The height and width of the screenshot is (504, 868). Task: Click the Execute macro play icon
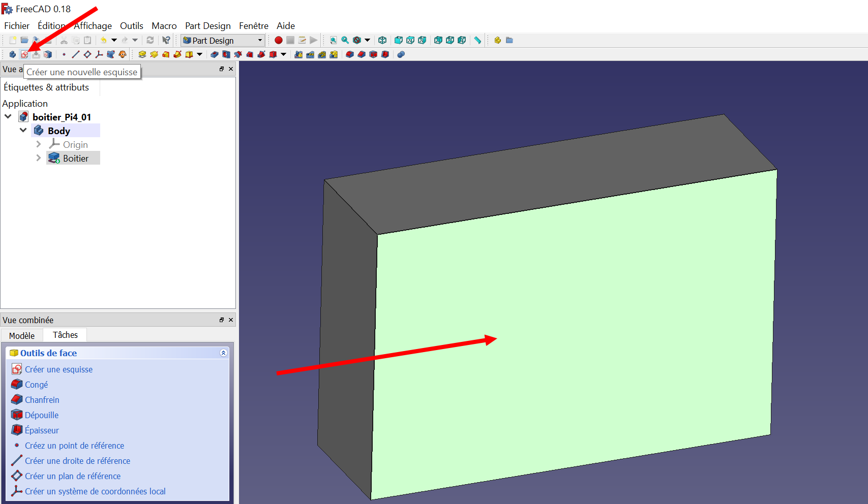tap(314, 40)
